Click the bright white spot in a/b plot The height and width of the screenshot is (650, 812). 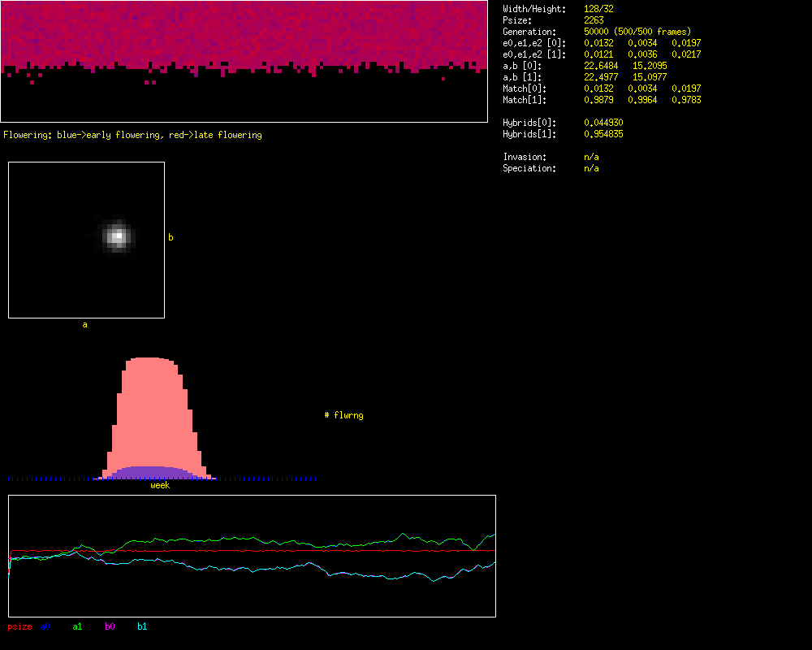tap(118, 236)
